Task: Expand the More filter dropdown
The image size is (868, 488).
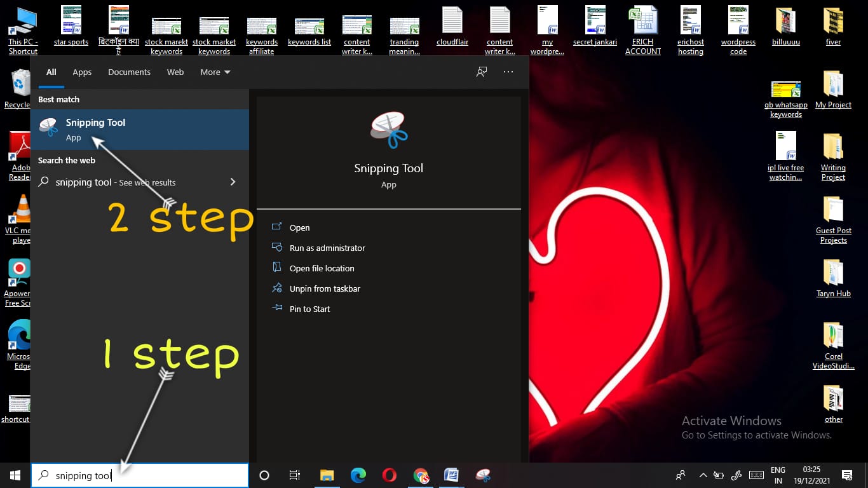Action: (x=215, y=72)
